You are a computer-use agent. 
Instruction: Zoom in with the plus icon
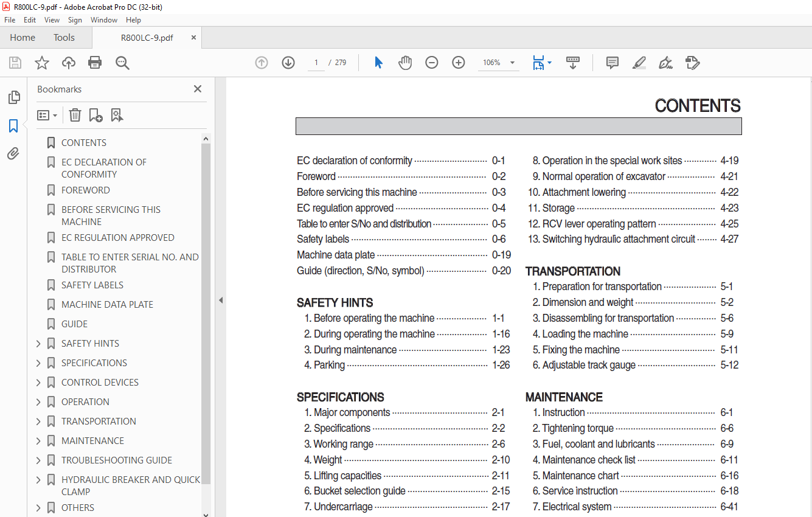pos(459,63)
